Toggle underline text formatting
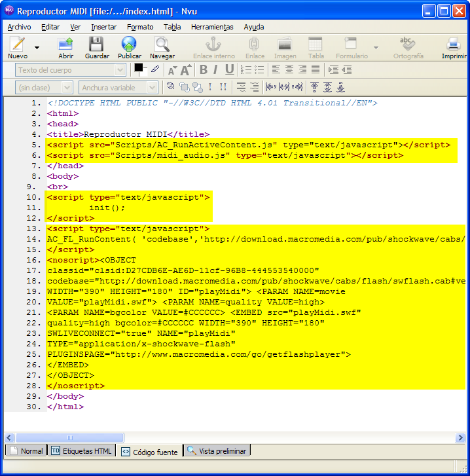470x476 pixels. [x=229, y=69]
